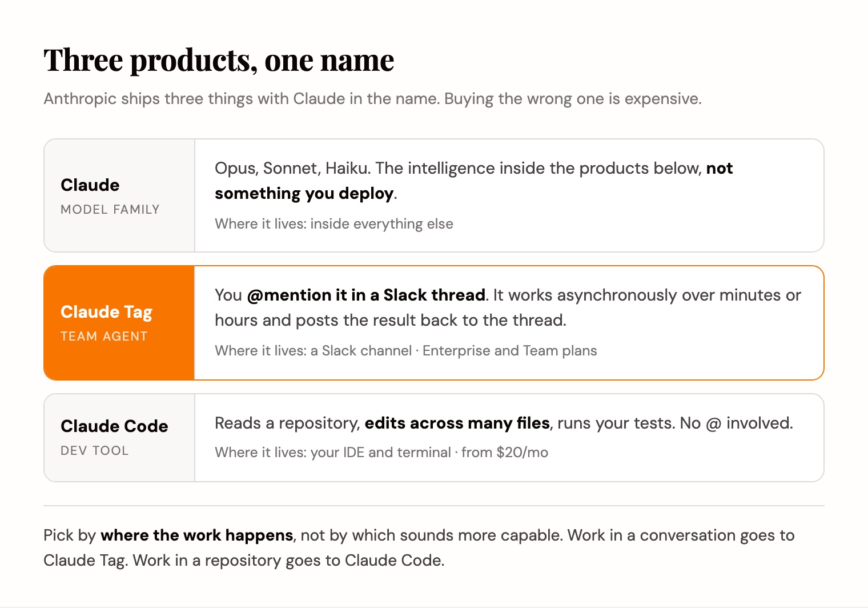
Task: Click the 'TEAM AGENT' label
Action: 104,336
